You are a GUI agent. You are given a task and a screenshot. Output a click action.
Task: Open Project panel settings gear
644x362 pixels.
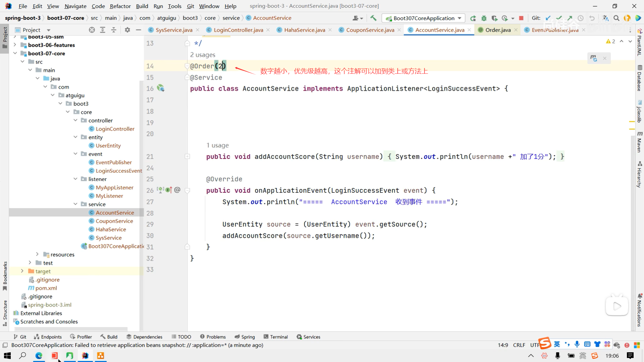pos(127,30)
